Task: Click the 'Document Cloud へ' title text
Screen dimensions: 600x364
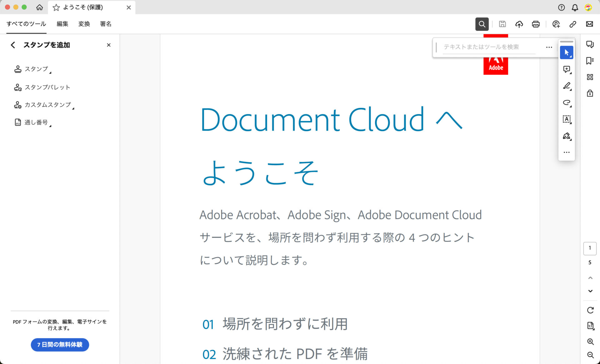Action: [x=331, y=120]
